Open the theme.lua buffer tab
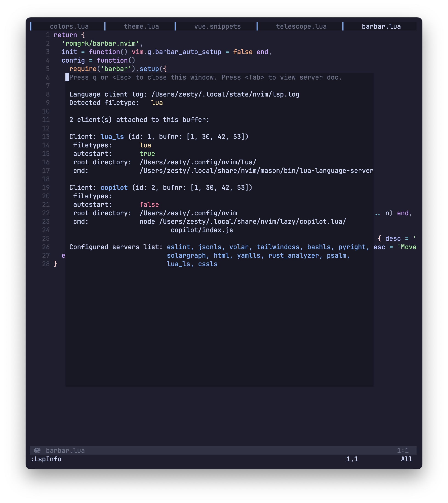 click(x=141, y=26)
